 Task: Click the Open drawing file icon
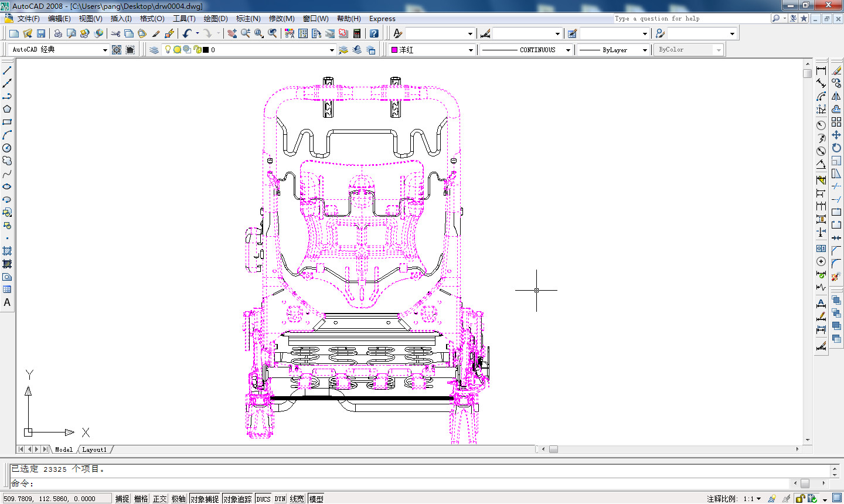point(28,33)
